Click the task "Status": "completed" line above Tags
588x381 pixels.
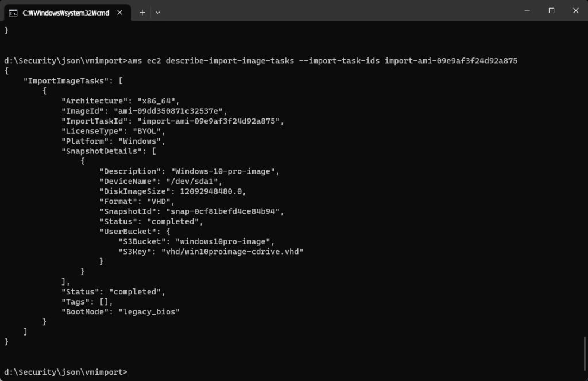point(113,292)
